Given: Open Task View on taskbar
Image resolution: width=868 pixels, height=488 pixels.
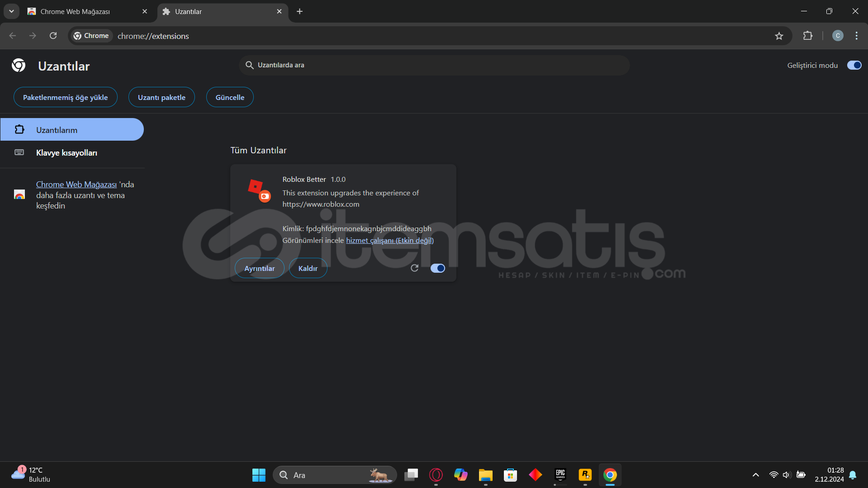Looking at the screenshot, I should (411, 475).
